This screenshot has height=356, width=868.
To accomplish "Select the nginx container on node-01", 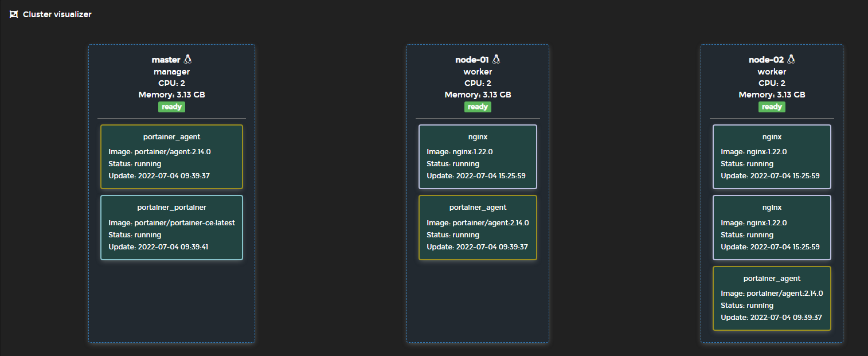I will click(x=478, y=156).
